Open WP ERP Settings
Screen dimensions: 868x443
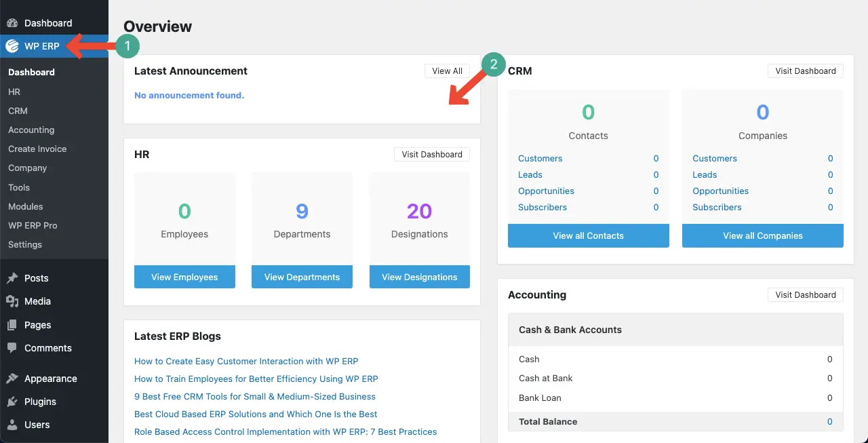(x=25, y=244)
